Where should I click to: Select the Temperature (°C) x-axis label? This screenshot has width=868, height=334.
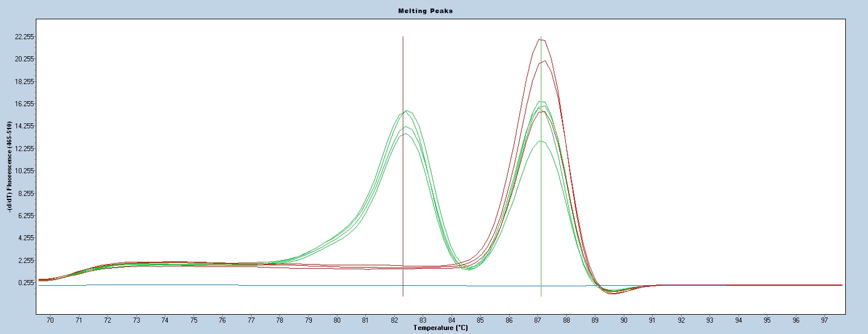[x=440, y=328]
